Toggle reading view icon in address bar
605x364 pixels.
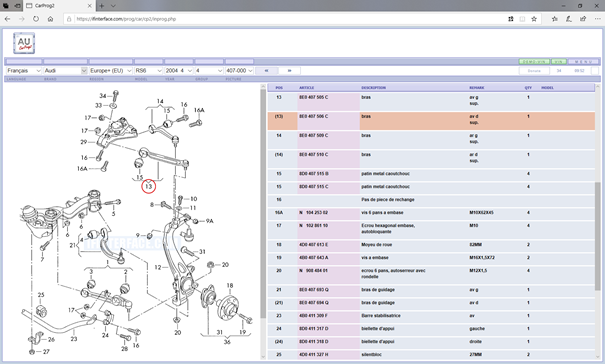(522, 19)
